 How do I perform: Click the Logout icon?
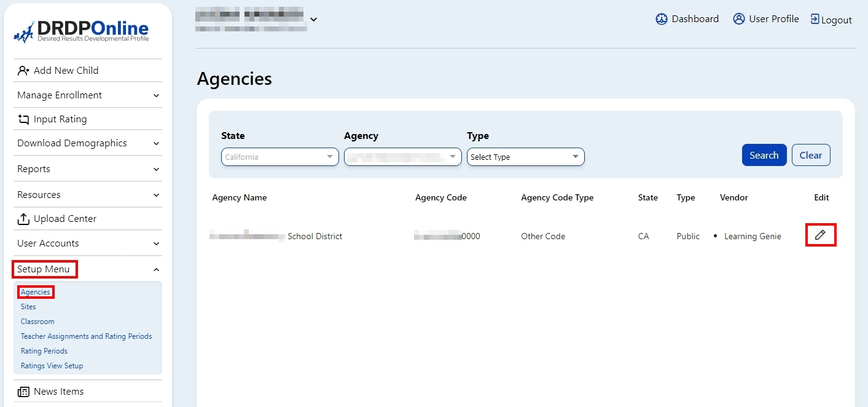pyautogui.click(x=815, y=19)
